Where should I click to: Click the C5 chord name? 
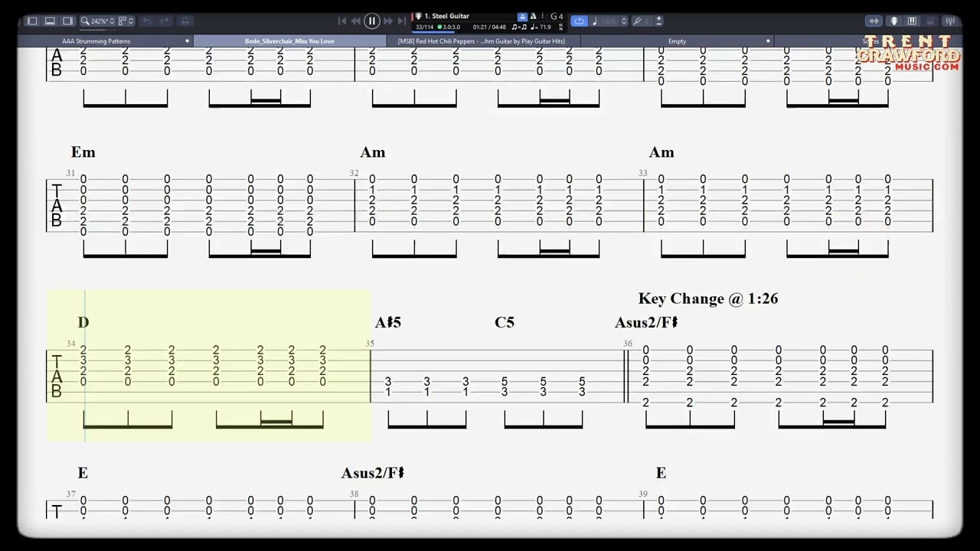[505, 322]
